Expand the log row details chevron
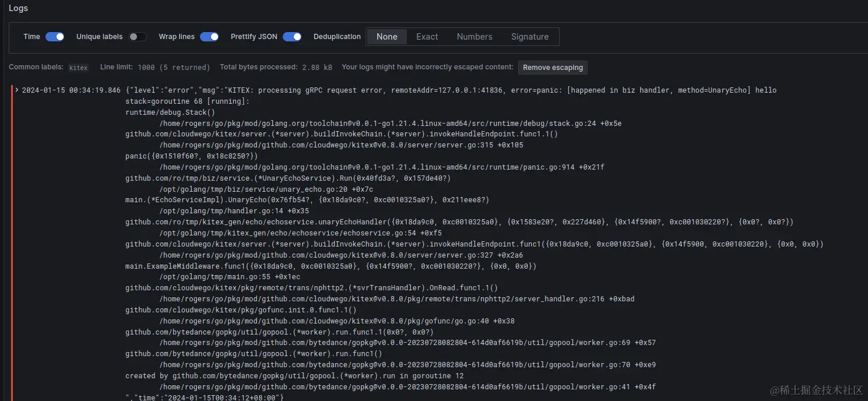 point(17,90)
